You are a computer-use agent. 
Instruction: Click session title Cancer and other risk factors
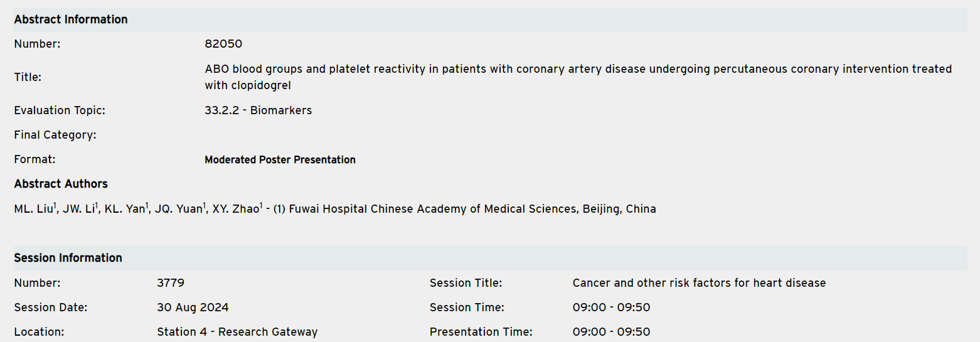coord(699,283)
